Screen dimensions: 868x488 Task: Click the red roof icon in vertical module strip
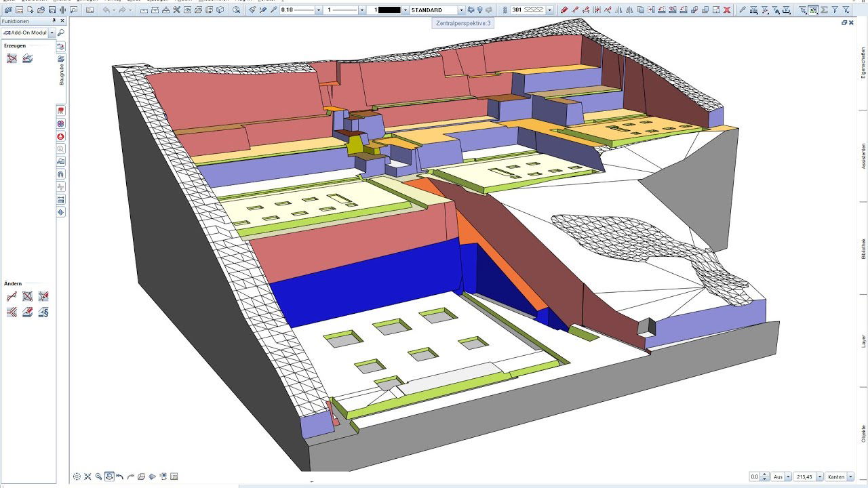(x=61, y=110)
